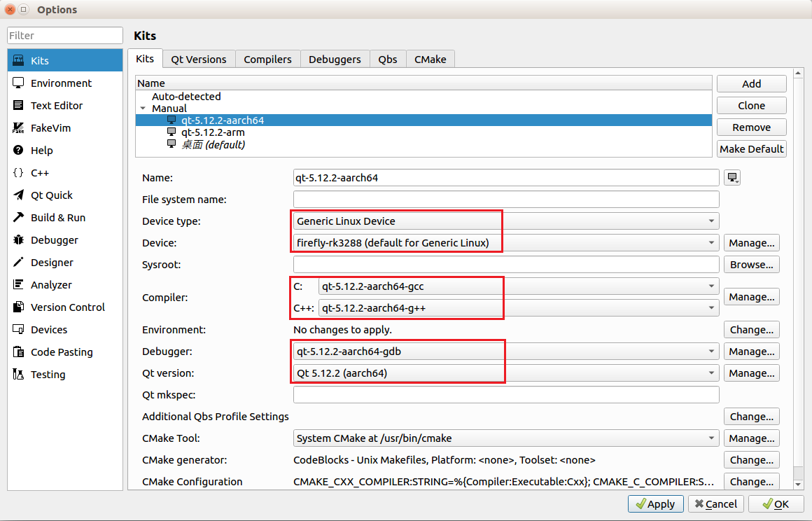Screen dimensions: 812x521
Task: Click the vertical scrollbar of kit settings
Action: [x=799, y=280]
